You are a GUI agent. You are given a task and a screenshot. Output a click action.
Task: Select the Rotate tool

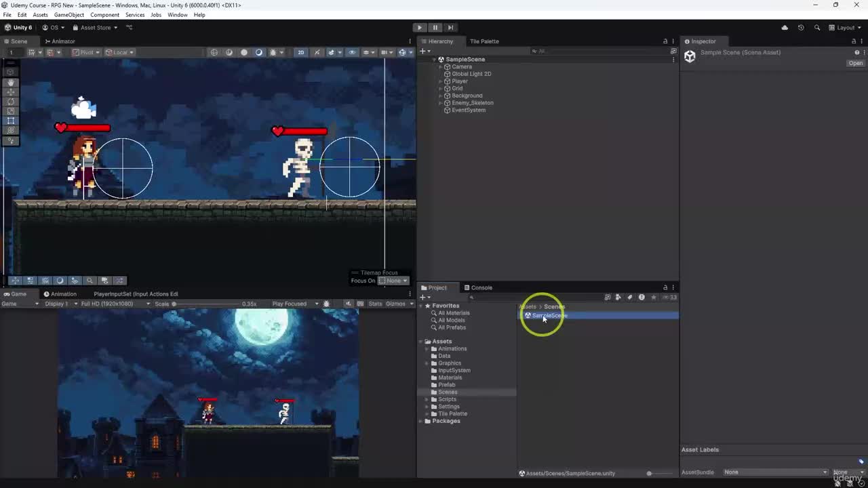click(11, 101)
